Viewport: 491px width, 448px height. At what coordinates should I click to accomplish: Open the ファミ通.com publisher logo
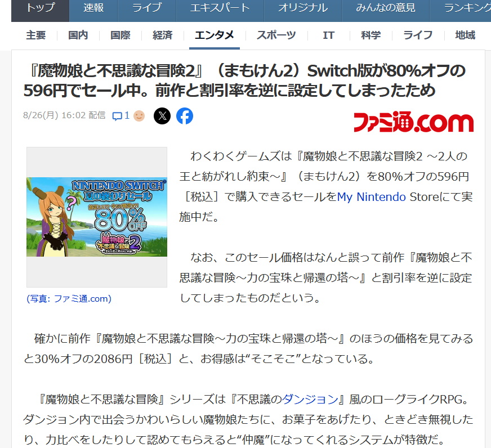(413, 122)
